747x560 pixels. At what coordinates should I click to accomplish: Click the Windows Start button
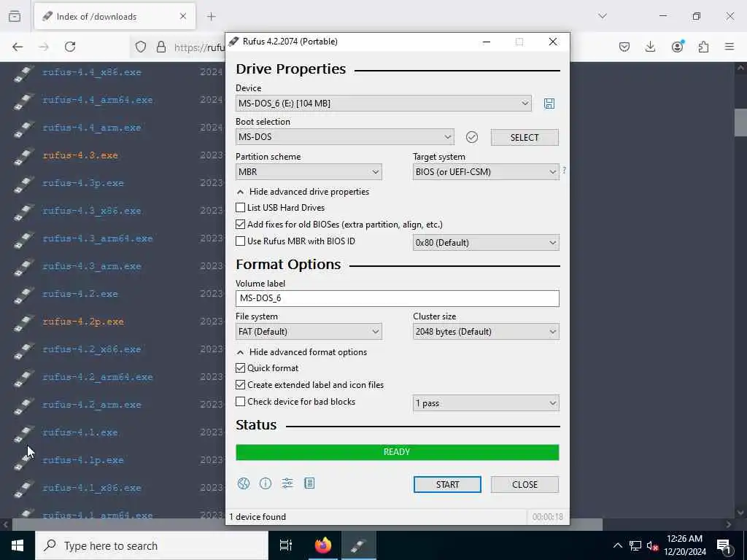pyautogui.click(x=18, y=545)
